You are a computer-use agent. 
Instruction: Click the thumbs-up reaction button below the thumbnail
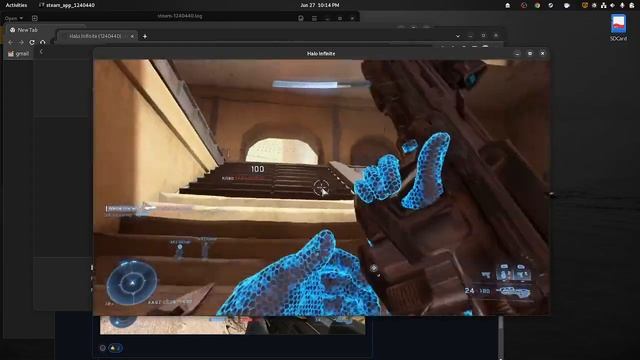pos(115,348)
